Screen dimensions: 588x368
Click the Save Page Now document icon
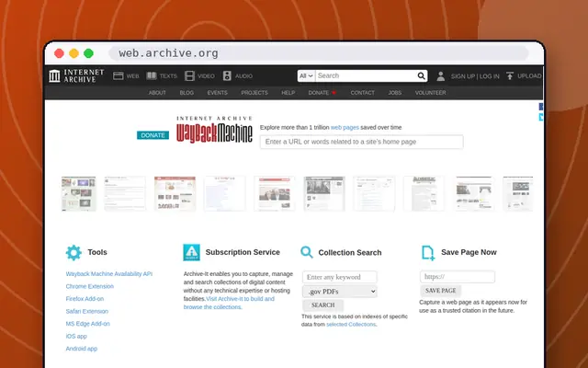(428, 253)
